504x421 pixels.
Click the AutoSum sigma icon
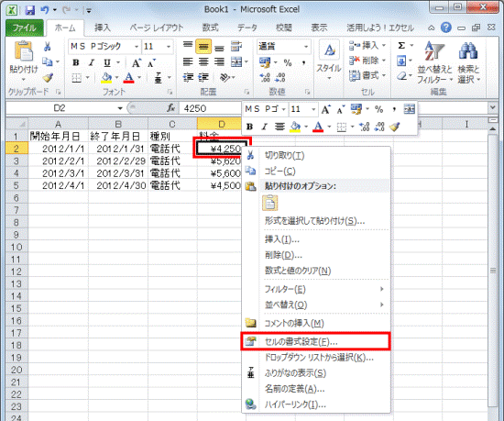[401, 46]
